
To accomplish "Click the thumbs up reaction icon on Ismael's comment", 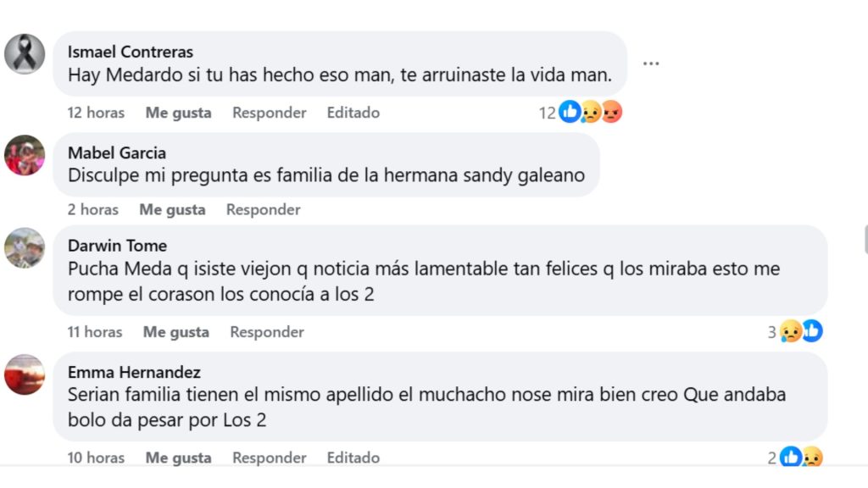I will (568, 111).
